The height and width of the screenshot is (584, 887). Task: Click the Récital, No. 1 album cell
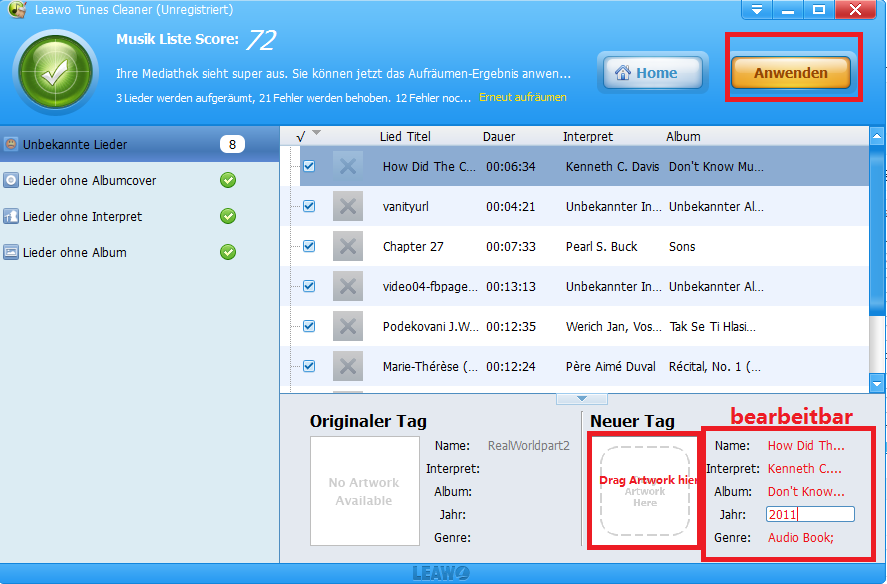(714, 367)
